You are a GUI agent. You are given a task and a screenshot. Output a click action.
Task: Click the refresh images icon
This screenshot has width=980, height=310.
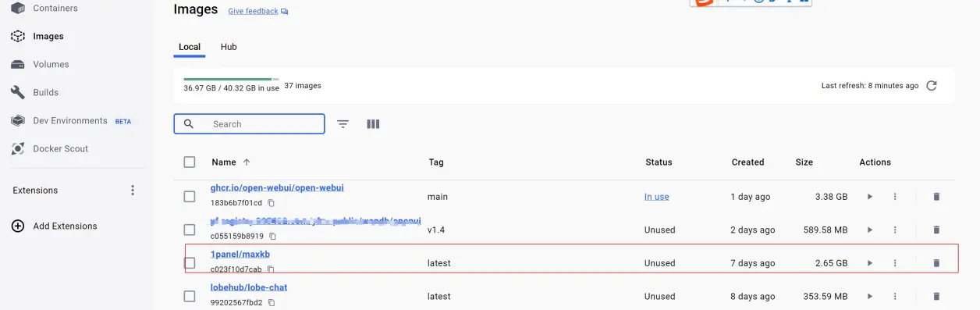tap(931, 86)
